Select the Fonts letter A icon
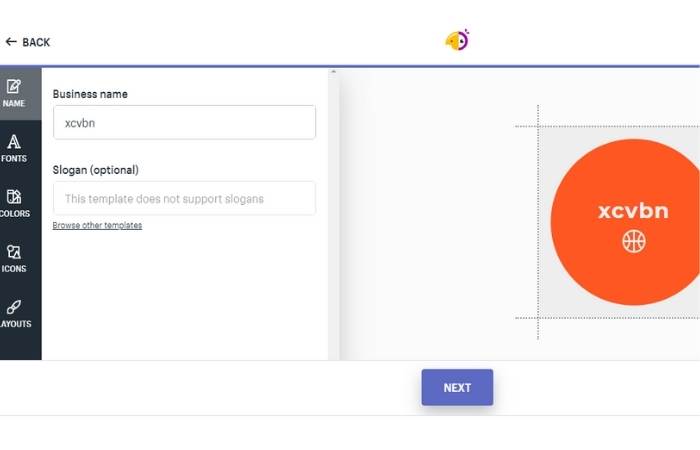 click(x=13, y=142)
